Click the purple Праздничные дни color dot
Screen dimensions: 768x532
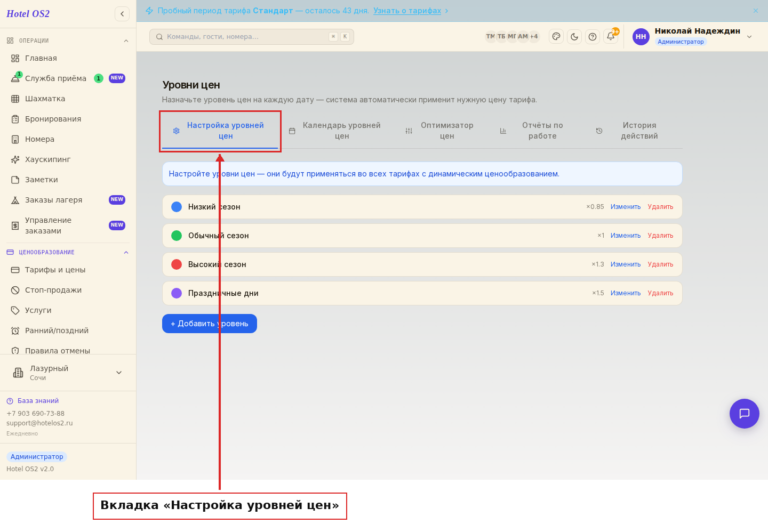click(177, 293)
